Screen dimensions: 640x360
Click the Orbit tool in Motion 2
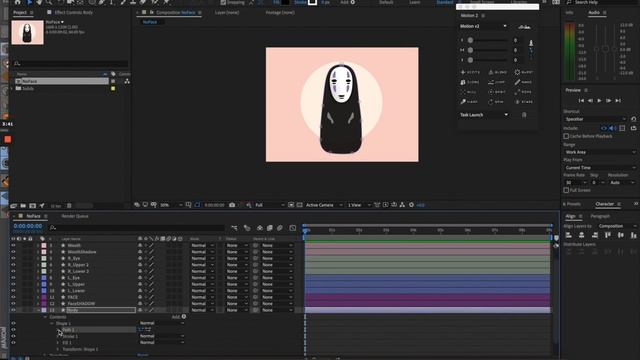click(x=498, y=92)
